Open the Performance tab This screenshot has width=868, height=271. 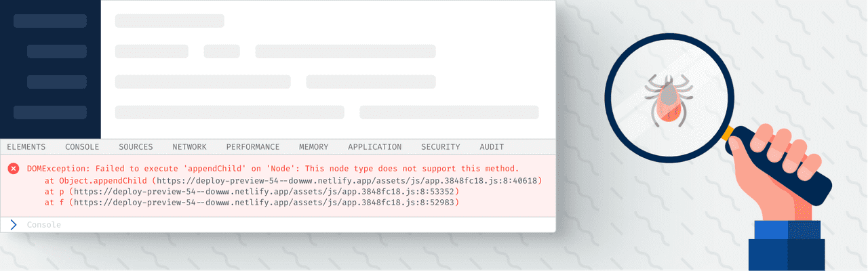[253, 147]
